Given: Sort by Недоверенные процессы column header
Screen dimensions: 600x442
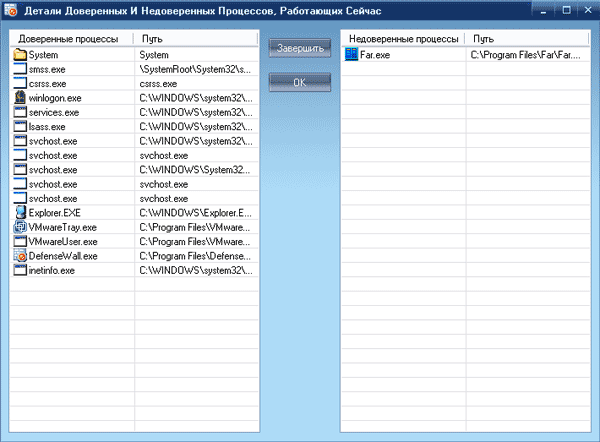Looking at the screenshot, I should tap(403, 39).
